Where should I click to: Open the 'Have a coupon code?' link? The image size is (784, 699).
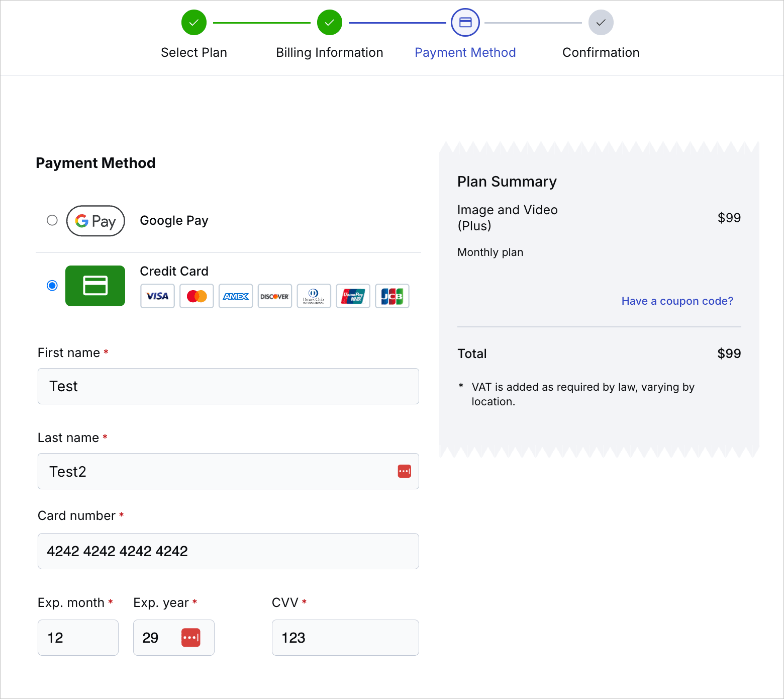click(677, 301)
